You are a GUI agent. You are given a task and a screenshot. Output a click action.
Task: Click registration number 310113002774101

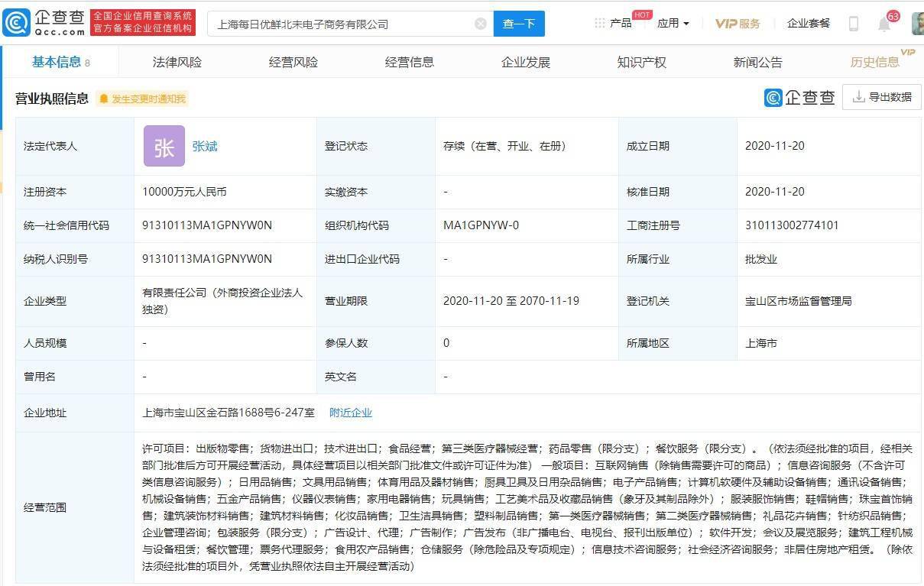pyautogui.click(x=792, y=225)
